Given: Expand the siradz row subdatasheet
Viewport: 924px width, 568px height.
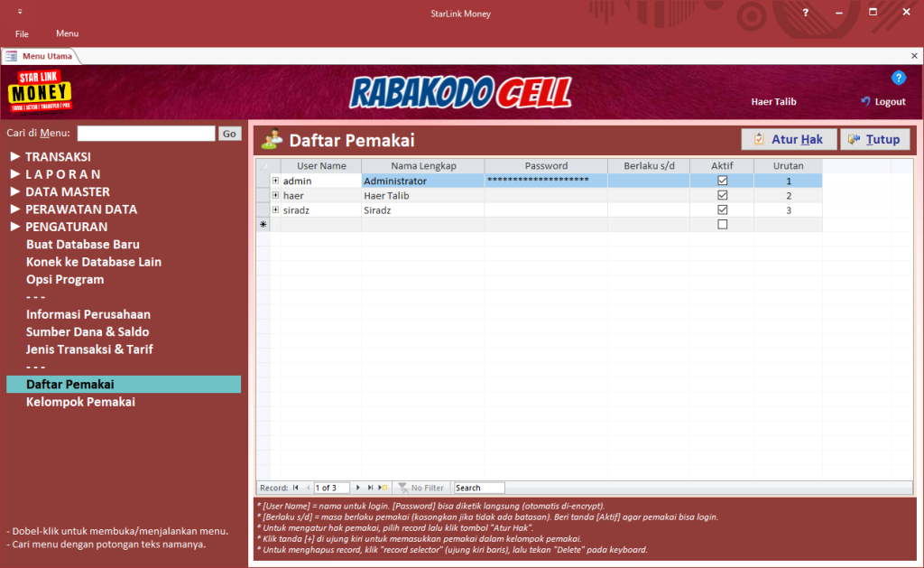Looking at the screenshot, I should 275,210.
